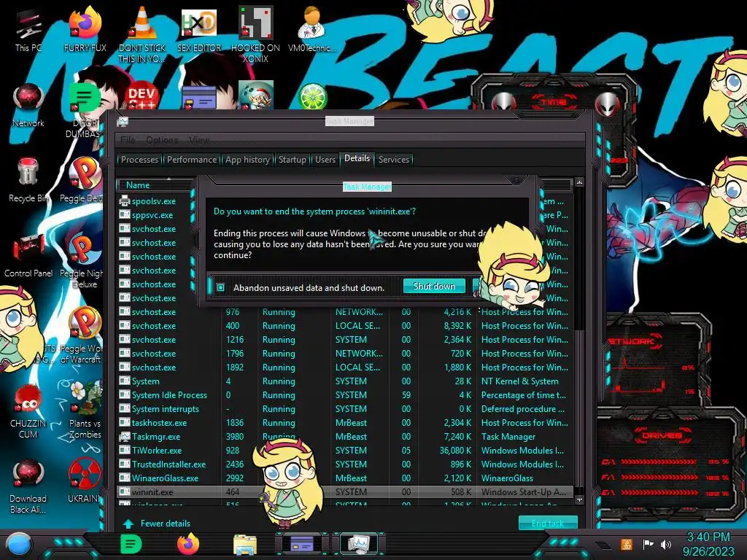This screenshot has height=560, width=747.
Task: Launch Peggle World of Warcraft shortcut
Action: click(x=84, y=335)
